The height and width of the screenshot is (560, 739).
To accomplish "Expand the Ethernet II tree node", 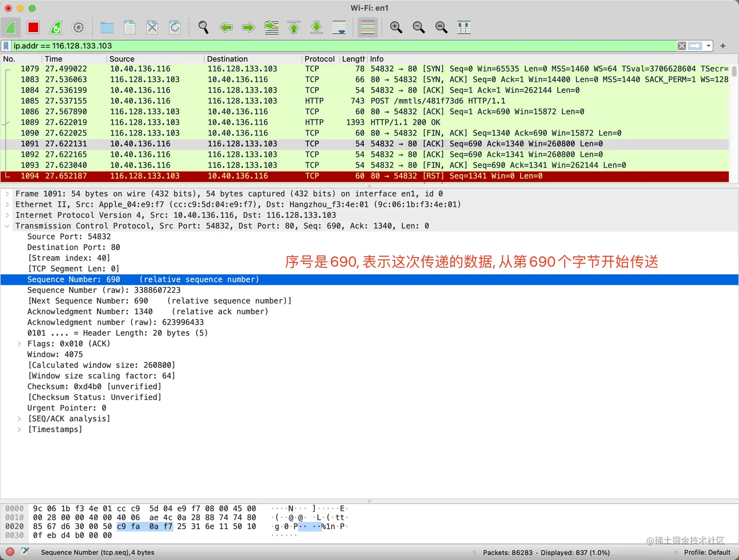I will [7, 205].
